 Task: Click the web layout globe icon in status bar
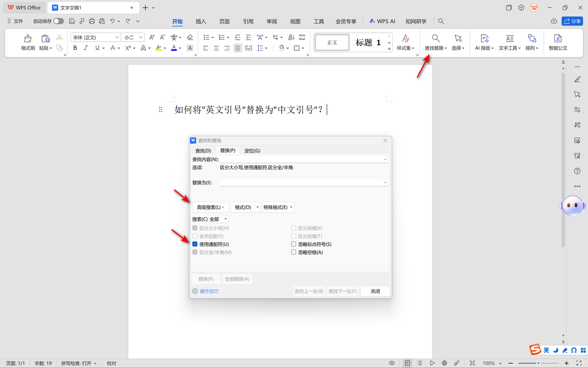pyautogui.click(x=444, y=363)
